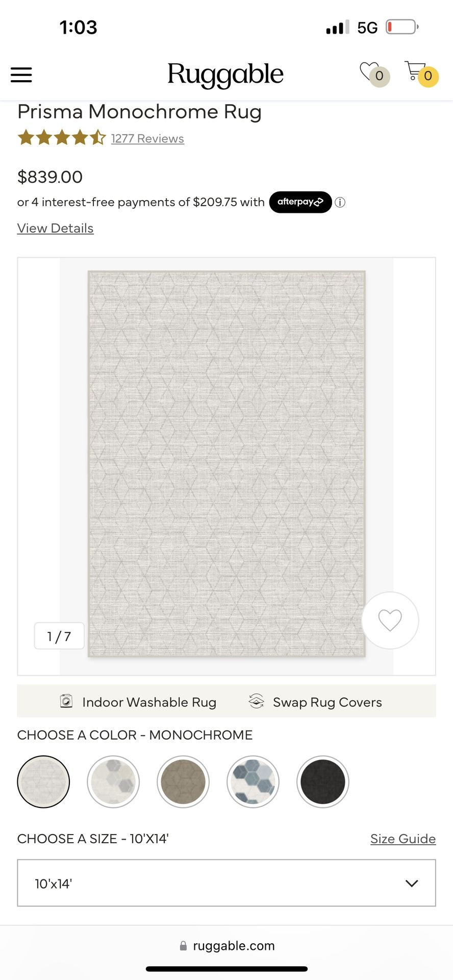
Task: Select the black color swatch
Action: click(322, 781)
